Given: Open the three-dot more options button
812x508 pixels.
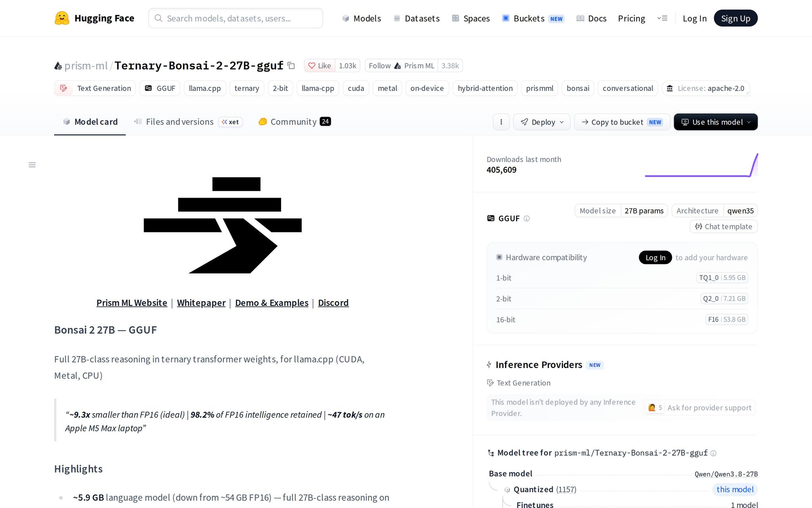Looking at the screenshot, I should click(501, 122).
